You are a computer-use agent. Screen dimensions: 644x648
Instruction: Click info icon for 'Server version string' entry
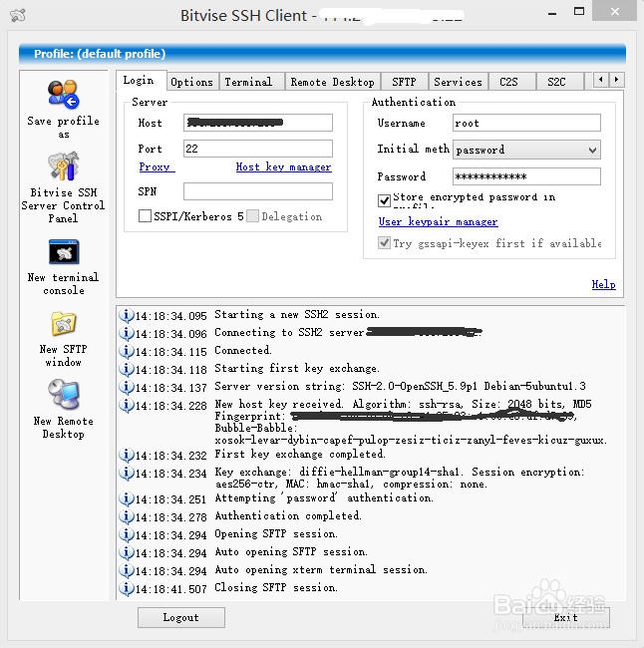[126, 387]
